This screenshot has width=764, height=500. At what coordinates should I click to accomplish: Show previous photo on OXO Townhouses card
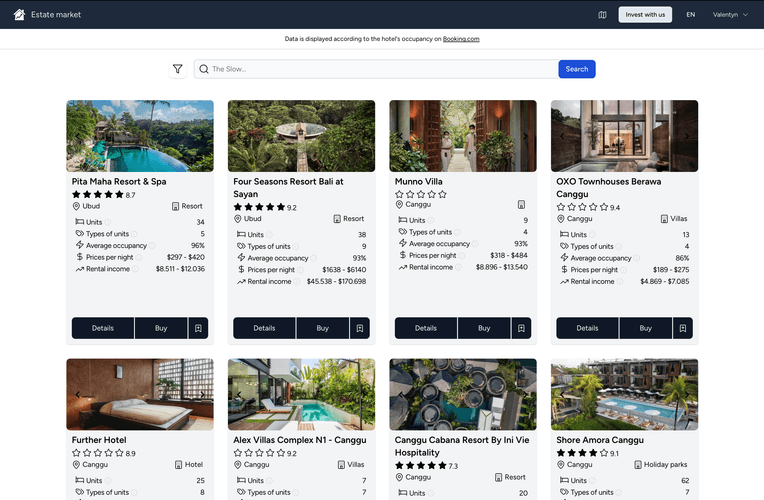(562, 136)
